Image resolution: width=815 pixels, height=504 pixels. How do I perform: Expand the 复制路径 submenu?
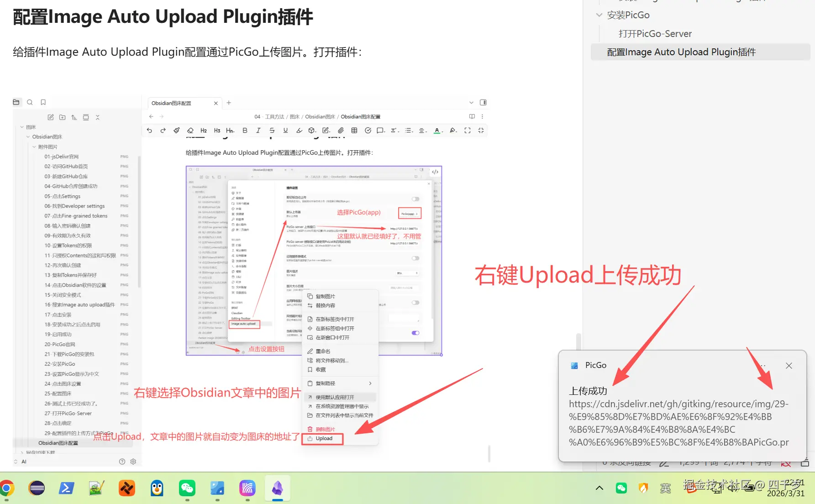(x=370, y=383)
